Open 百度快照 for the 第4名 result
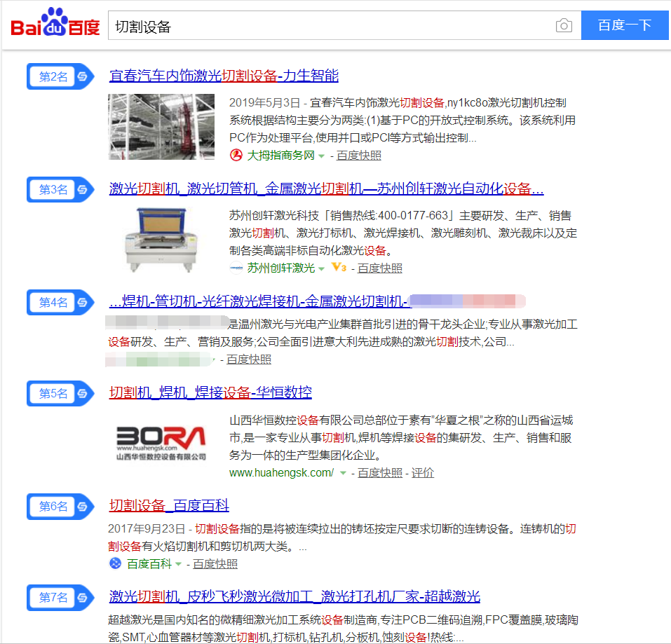 pyautogui.click(x=249, y=359)
